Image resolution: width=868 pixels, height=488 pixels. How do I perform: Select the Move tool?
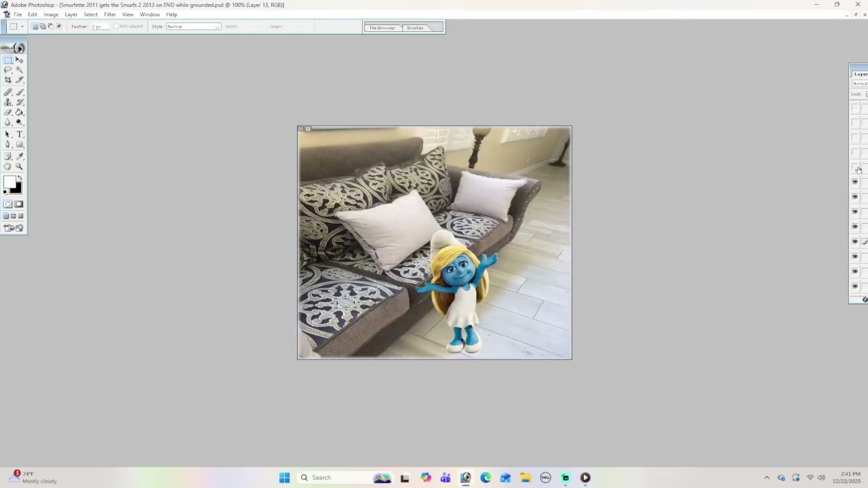coord(20,60)
